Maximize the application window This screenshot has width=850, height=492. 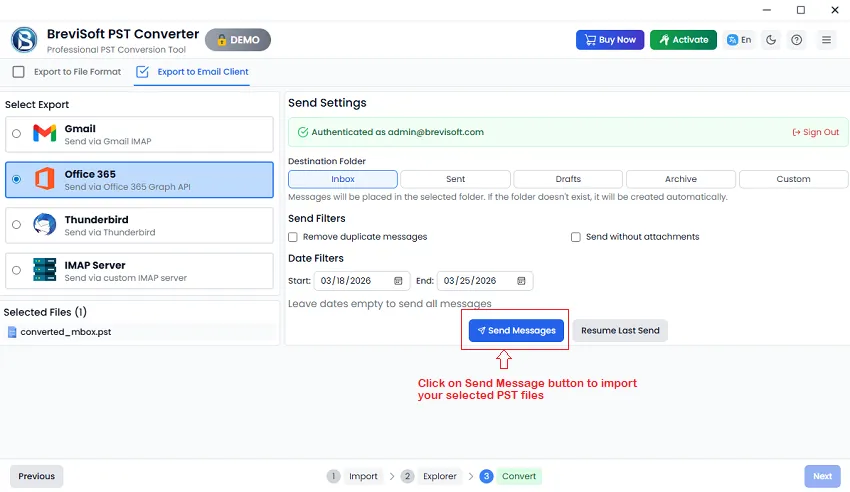[801, 10]
